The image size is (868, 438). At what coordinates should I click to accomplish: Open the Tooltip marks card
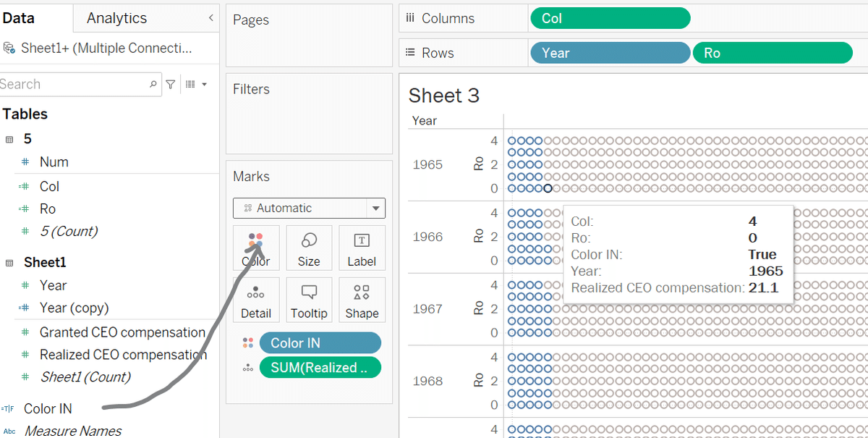coord(309,300)
